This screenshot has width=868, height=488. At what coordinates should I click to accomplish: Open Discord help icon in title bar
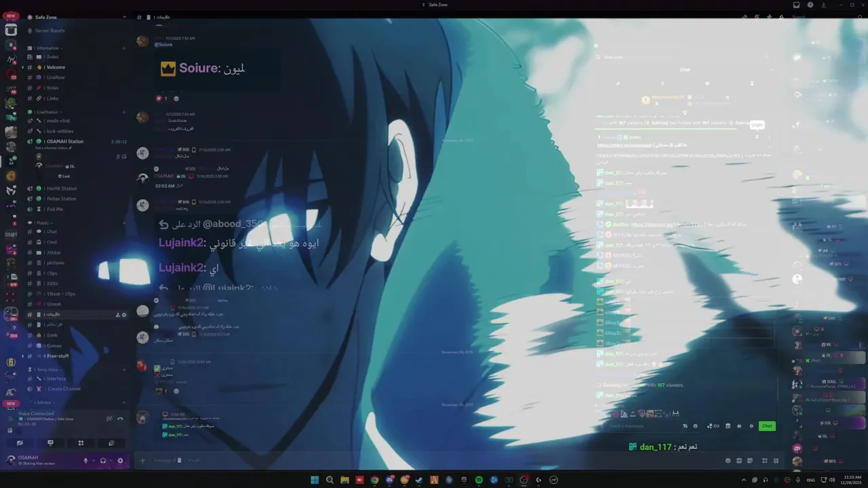810,5
